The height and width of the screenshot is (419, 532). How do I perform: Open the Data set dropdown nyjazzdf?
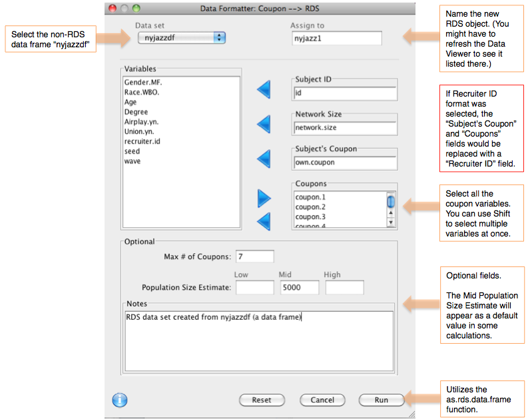(x=182, y=38)
